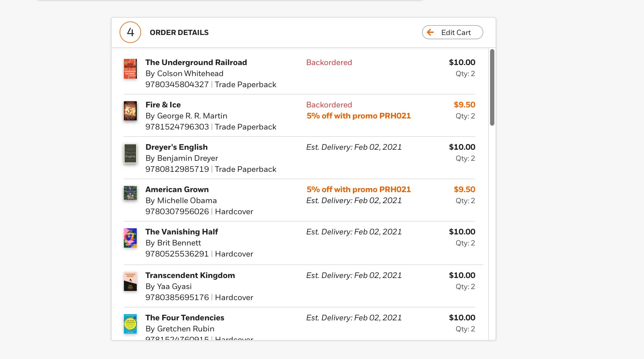This screenshot has width=644, height=359.
Task: Click the Transcendent Kingdom cover image
Action: point(130,281)
